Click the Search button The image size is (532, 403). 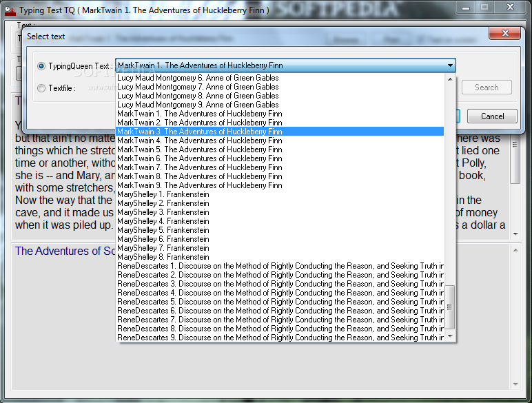pos(487,87)
